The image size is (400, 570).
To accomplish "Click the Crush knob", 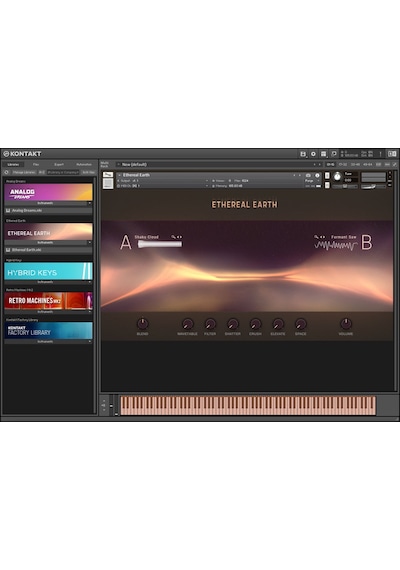I will (x=255, y=323).
